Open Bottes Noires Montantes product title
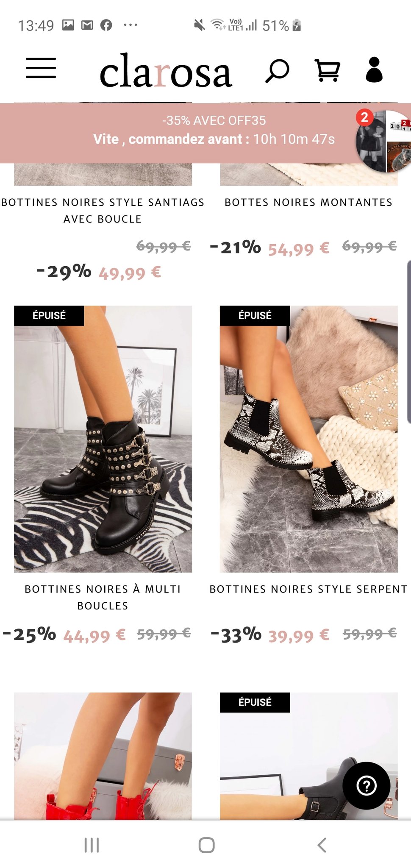Screen dimensions: 411x868 (308, 202)
